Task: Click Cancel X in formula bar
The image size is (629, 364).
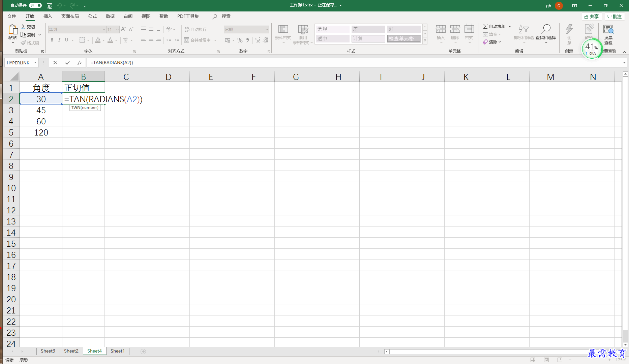Action: coord(55,63)
